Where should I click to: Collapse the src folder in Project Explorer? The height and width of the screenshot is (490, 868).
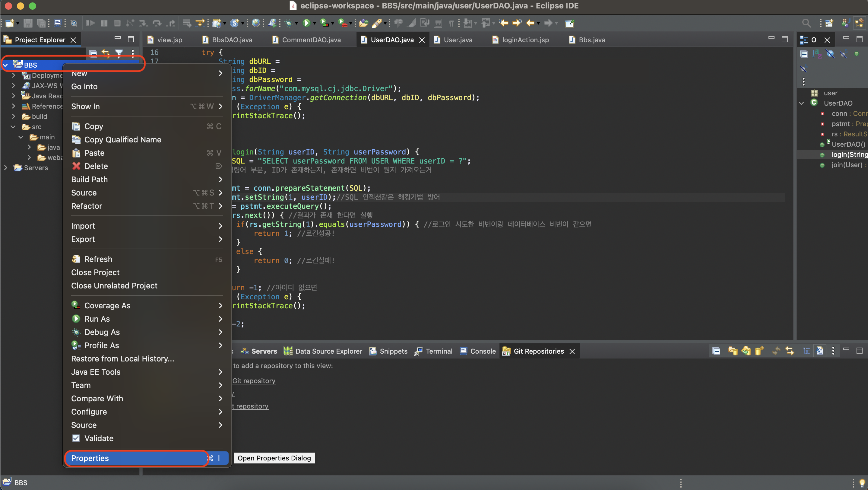point(13,127)
